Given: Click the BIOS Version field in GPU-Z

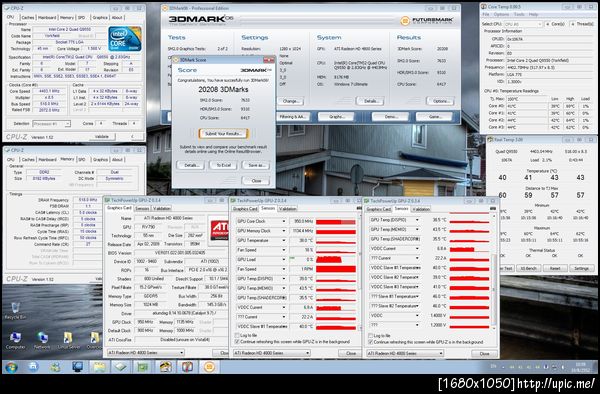Looking at the screenshot, I should [180, 252].
